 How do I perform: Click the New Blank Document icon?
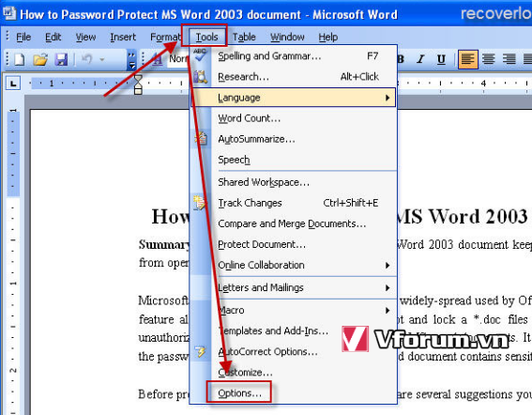coord(20,59)
